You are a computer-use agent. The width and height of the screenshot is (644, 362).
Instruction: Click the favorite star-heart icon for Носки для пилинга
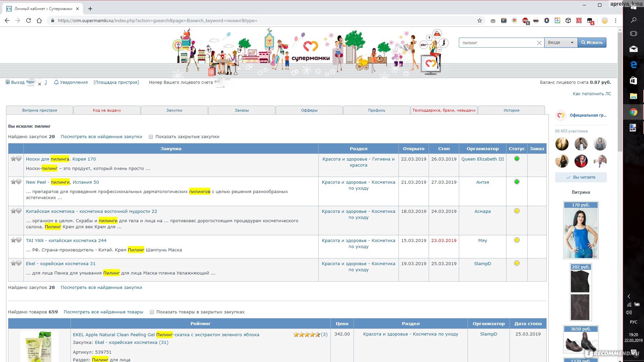[x=16, y=159]
